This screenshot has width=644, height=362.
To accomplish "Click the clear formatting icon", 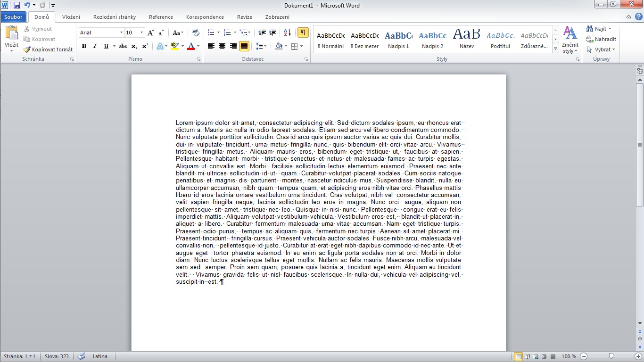I will [196, 33].
